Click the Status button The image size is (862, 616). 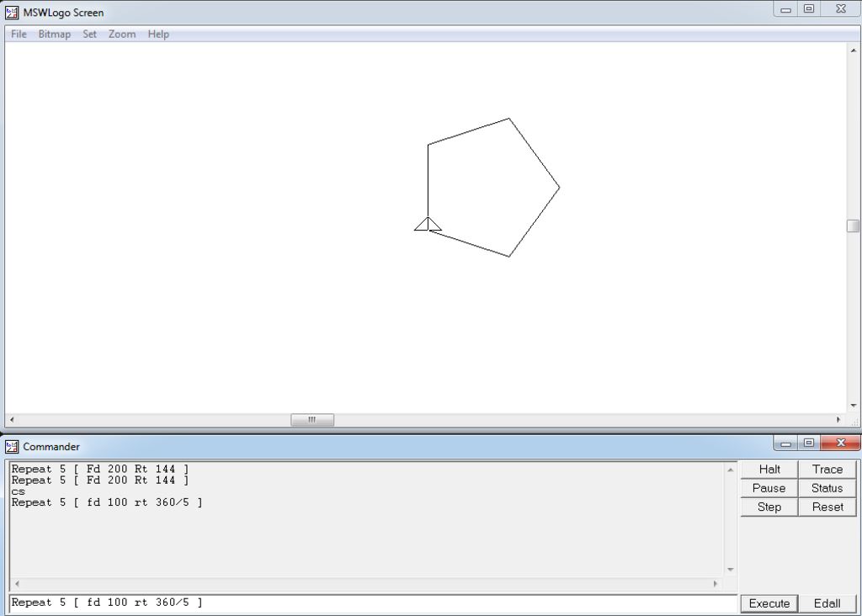click(827, 488)
